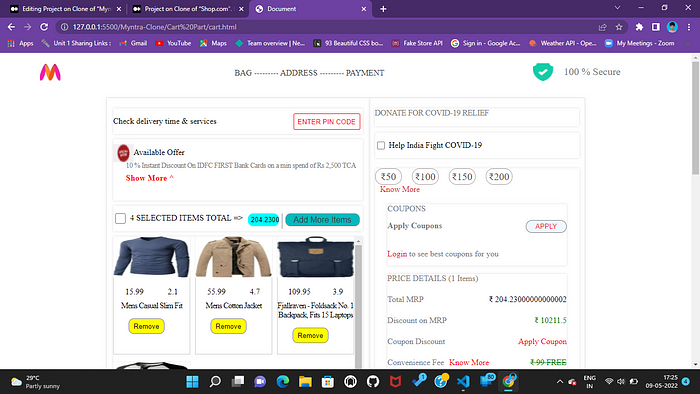The width and height of the screenshot is (700, 394).
Task: Remove the Mens Casual Slim Fit item
Action: tap(146, 326)
